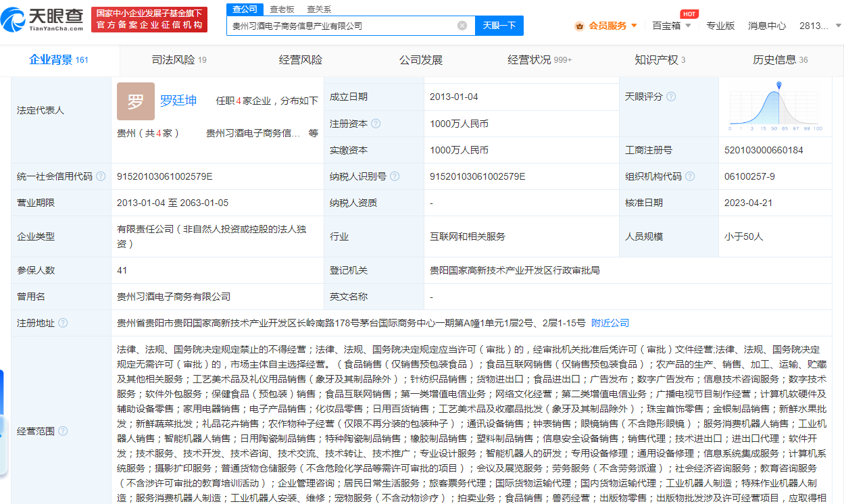
Task: Open help icon beside 组织机构代码
Action: point(690,176)
